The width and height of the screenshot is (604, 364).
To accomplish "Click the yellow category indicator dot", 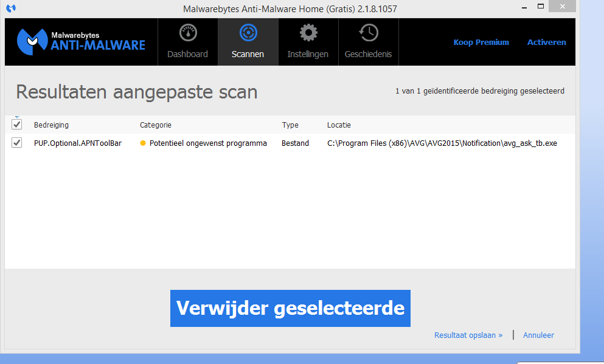I will pos(143,143).
